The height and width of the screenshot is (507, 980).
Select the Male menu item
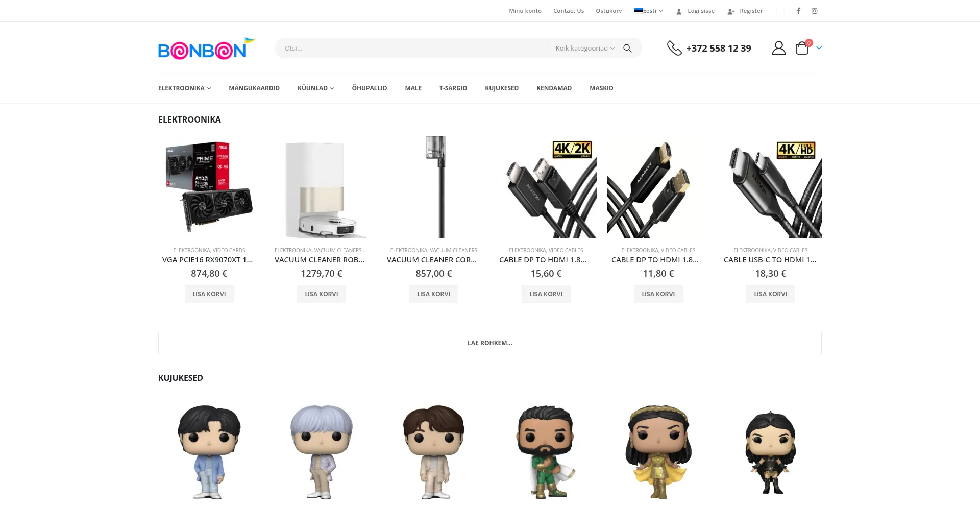point(413,88)
